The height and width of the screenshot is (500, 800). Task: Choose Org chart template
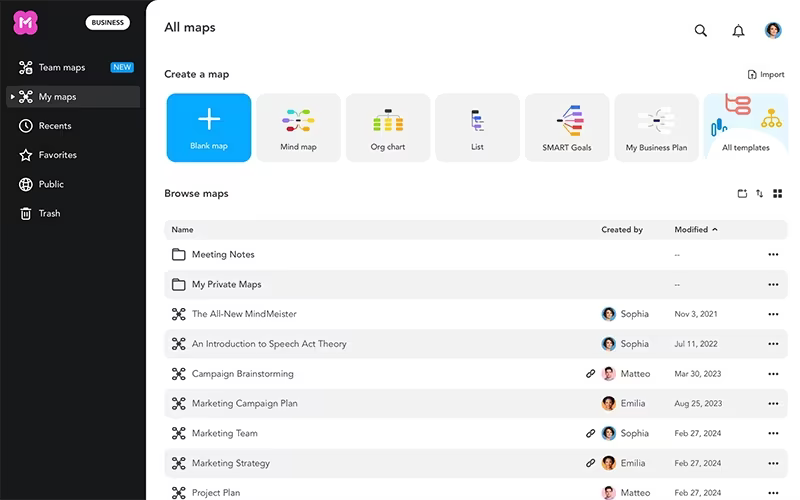coord(388,128)
